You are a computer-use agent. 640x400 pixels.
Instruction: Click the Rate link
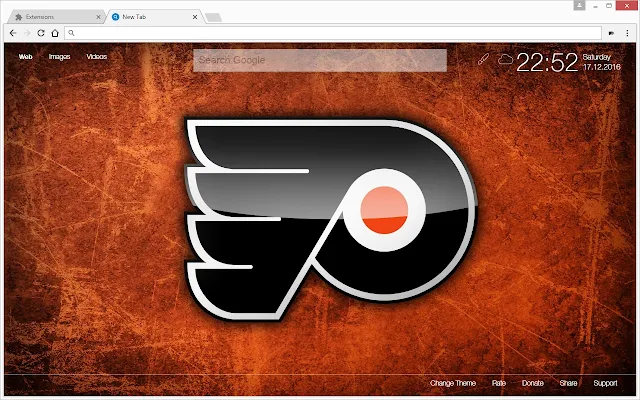pos(499,383)
